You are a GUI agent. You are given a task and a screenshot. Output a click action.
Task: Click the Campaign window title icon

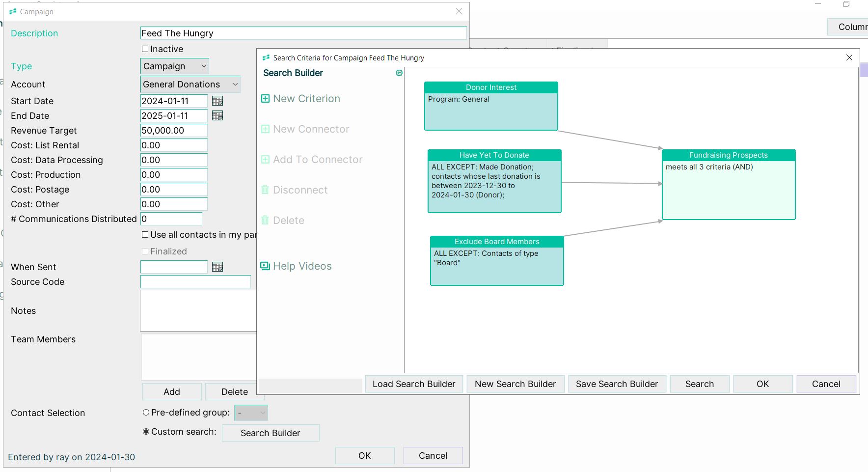click(x=13, y=11)
